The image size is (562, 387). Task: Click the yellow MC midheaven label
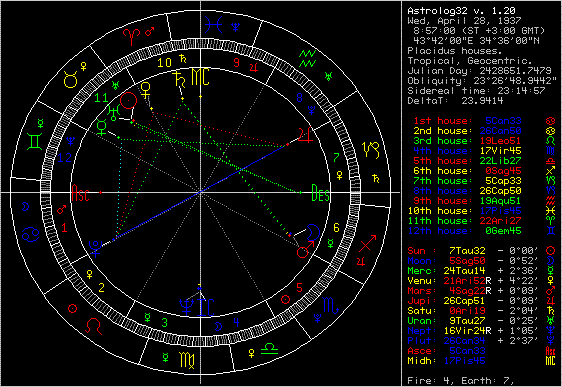[200, 77]
